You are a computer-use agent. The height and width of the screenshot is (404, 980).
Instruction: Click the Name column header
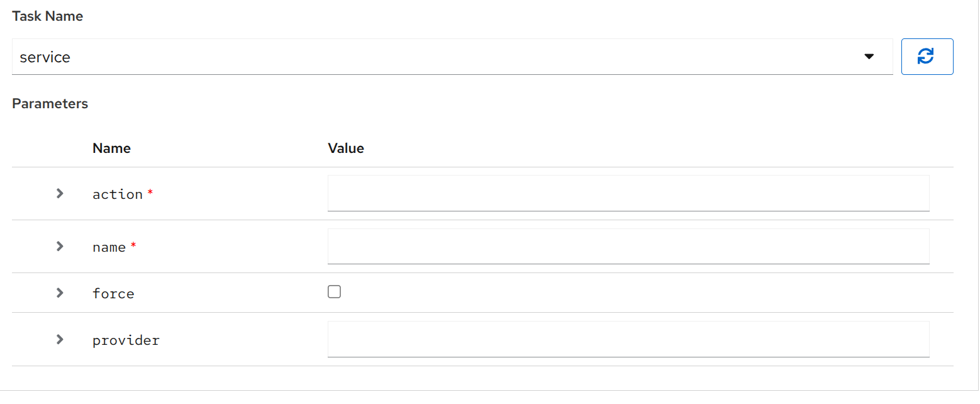pos(111,148)
